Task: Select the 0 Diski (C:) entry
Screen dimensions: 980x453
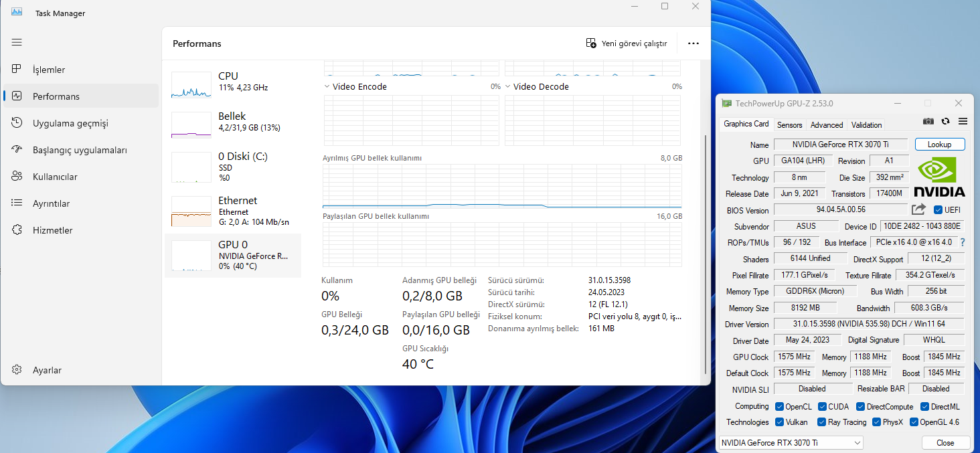Action: (x=233, y=167)
